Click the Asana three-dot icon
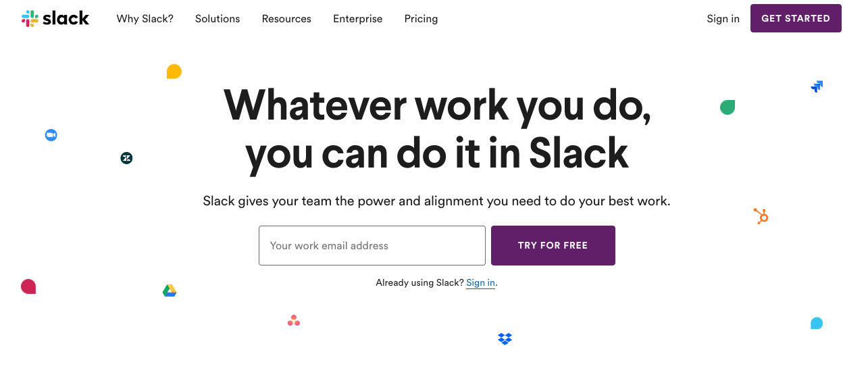Image resolution: width=868 pixels, height=381 pixels. point(294,321)
